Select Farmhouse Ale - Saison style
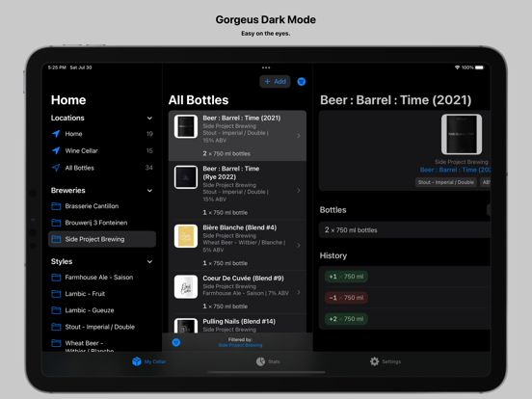 (102, 278)
